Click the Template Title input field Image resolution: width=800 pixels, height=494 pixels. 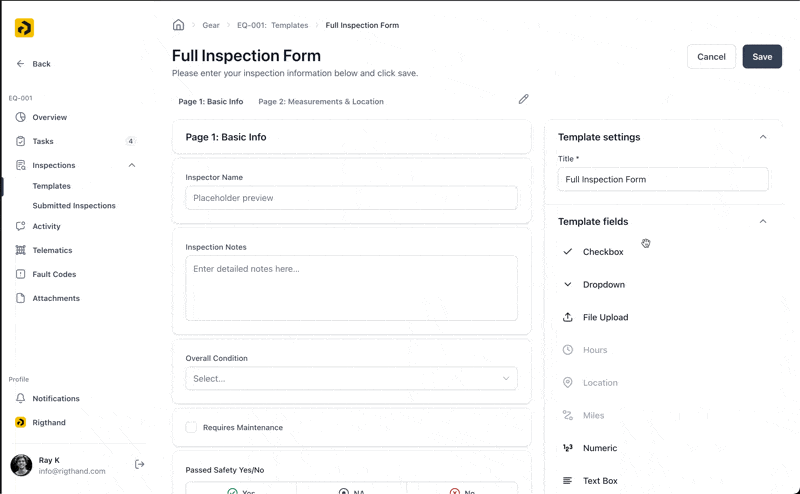click(663, 179)
